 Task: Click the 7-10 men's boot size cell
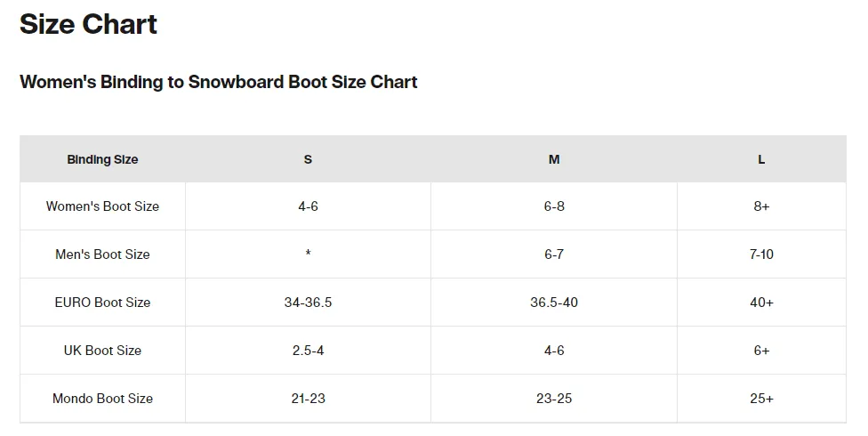pos(761,254)
